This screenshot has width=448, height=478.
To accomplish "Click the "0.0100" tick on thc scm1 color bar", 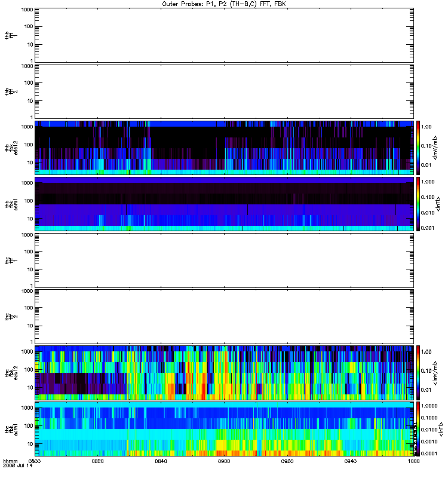I will tap(429, 430).
